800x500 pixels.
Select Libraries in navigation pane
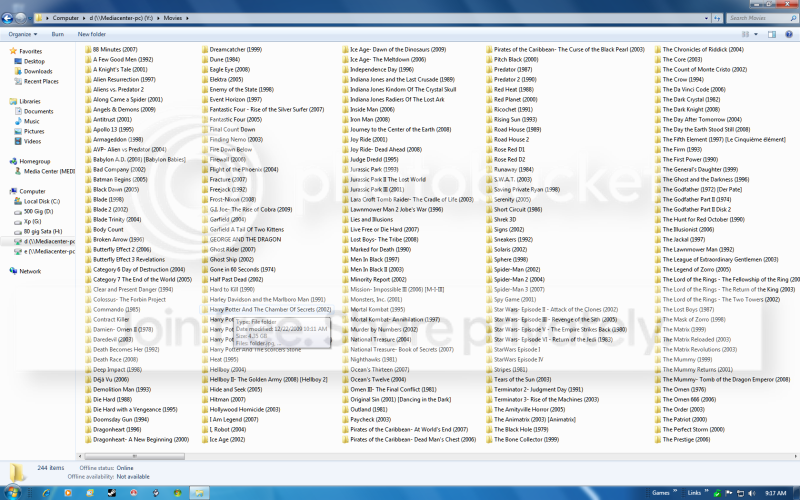pyautogui.click(x=29, y=101)
